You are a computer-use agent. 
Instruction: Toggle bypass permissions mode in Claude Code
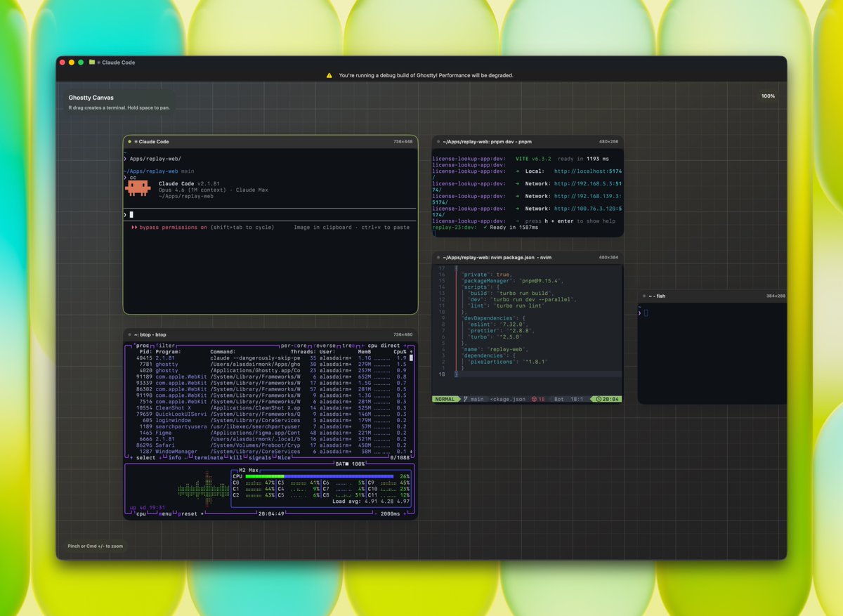pyautogui.click(x=173, y=228)
